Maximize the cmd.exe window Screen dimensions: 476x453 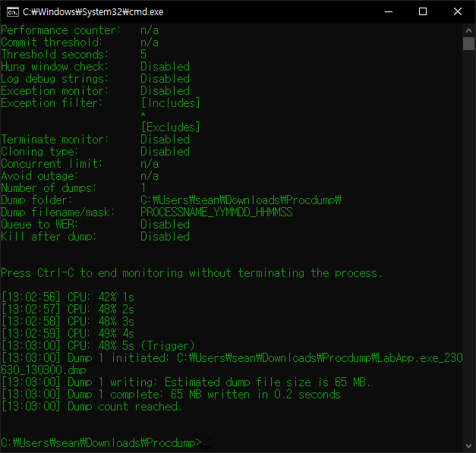point(423,12)
